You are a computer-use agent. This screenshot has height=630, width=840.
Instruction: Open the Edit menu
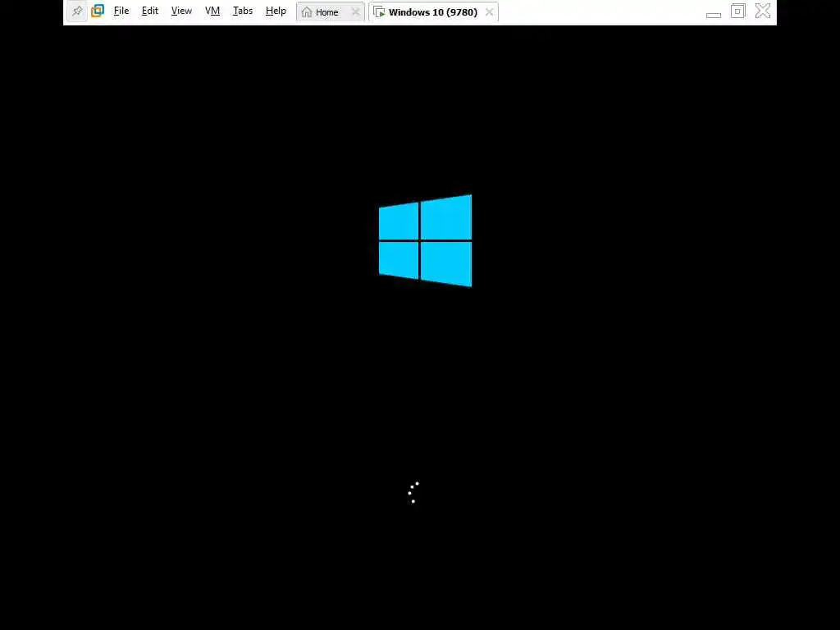coord(150,11)
